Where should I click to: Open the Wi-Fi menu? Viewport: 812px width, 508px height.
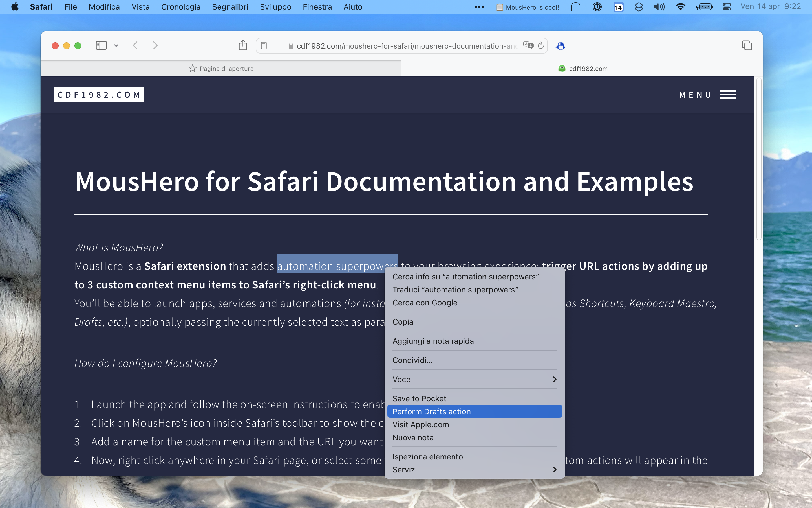click(x=680, y=7)
